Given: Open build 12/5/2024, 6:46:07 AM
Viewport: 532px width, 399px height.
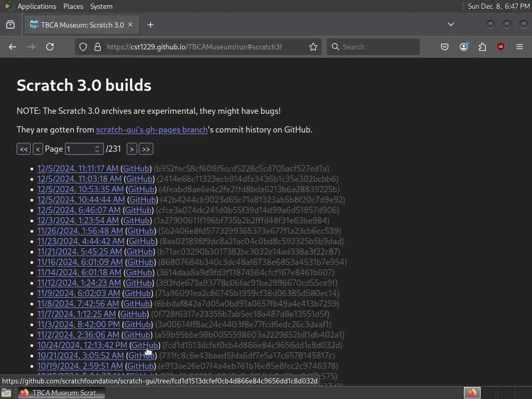Looking at the screenshot, I should (x=79, y=210).
